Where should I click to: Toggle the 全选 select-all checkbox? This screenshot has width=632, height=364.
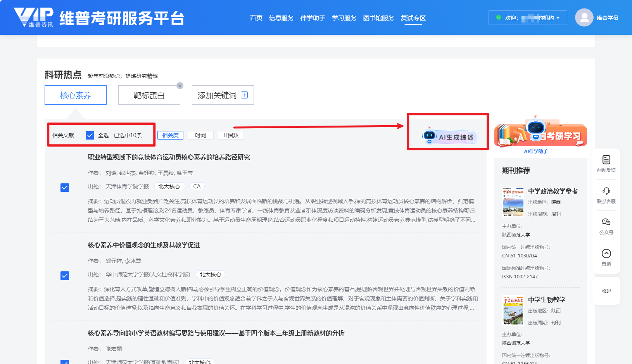tap(90, 135)
